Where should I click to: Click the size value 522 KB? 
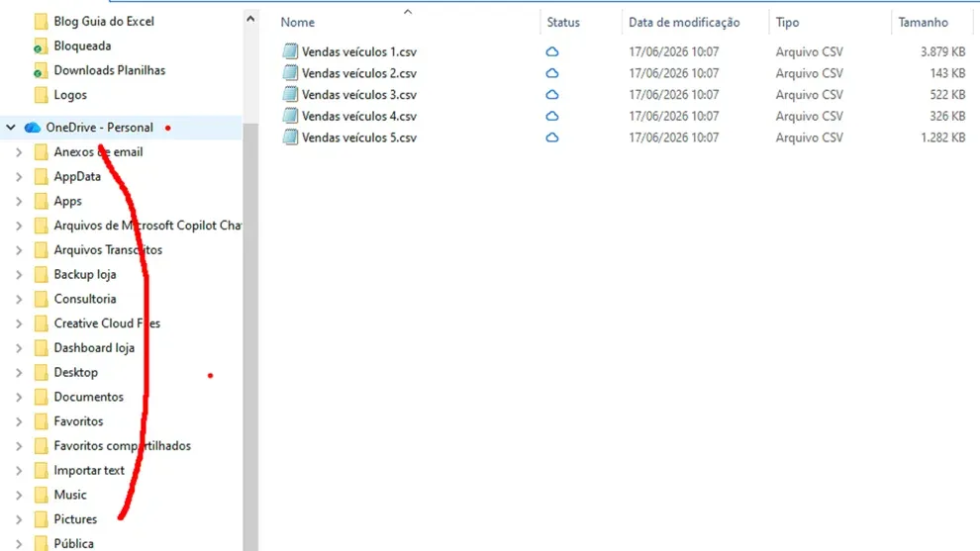(x=947, y=95)
